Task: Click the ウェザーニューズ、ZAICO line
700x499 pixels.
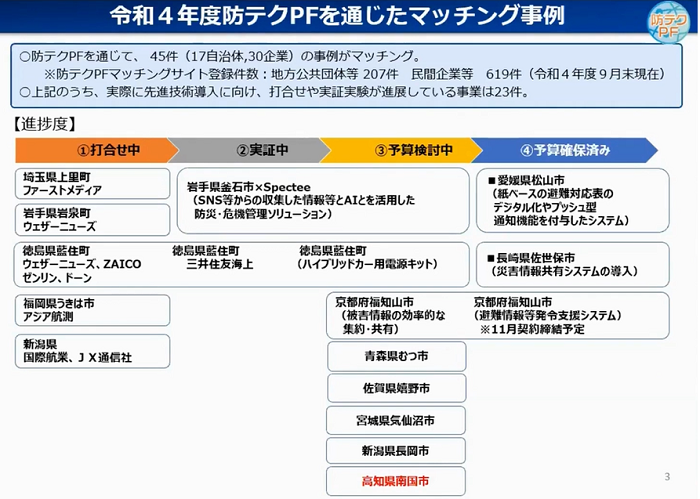Action: (82, 264)
